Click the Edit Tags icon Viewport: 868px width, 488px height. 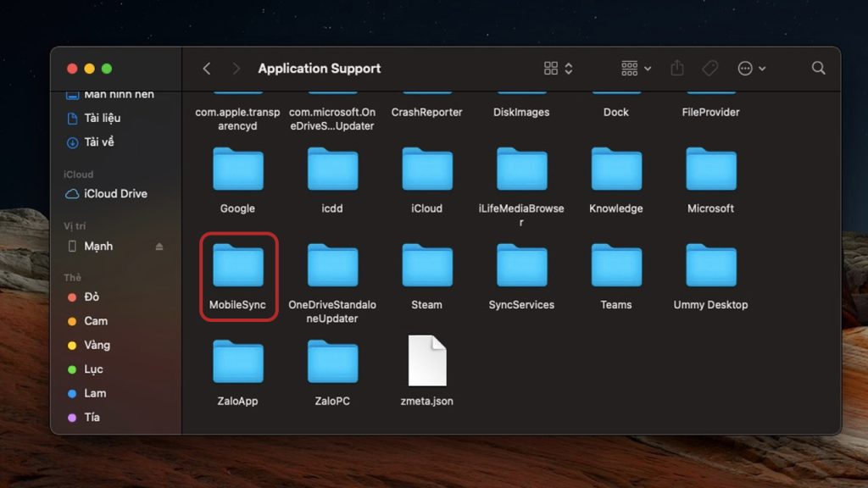pos(709,69)
